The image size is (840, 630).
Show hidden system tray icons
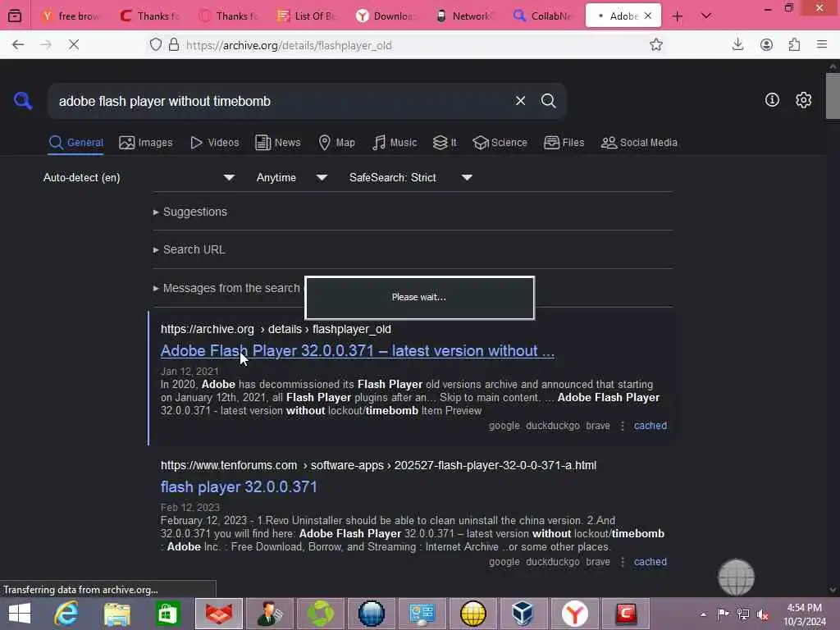[703, 614]
